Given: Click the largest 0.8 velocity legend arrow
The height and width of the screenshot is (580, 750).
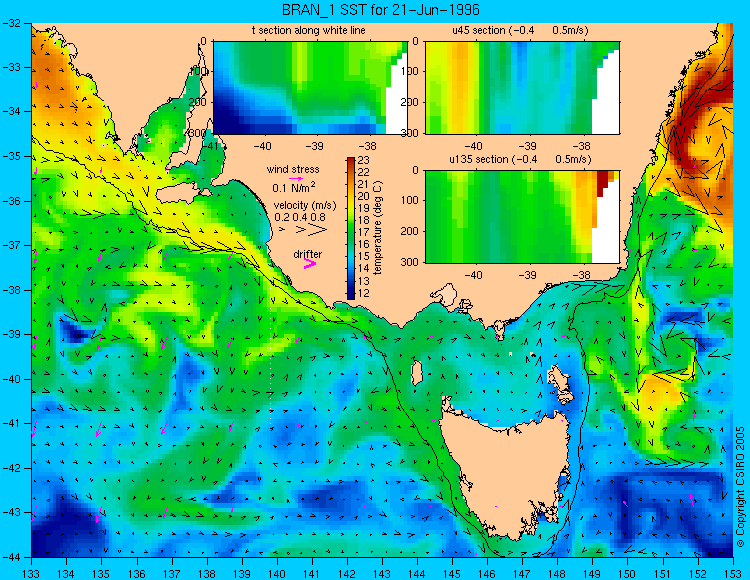Looking at the screenshot, I should (318, 230).
